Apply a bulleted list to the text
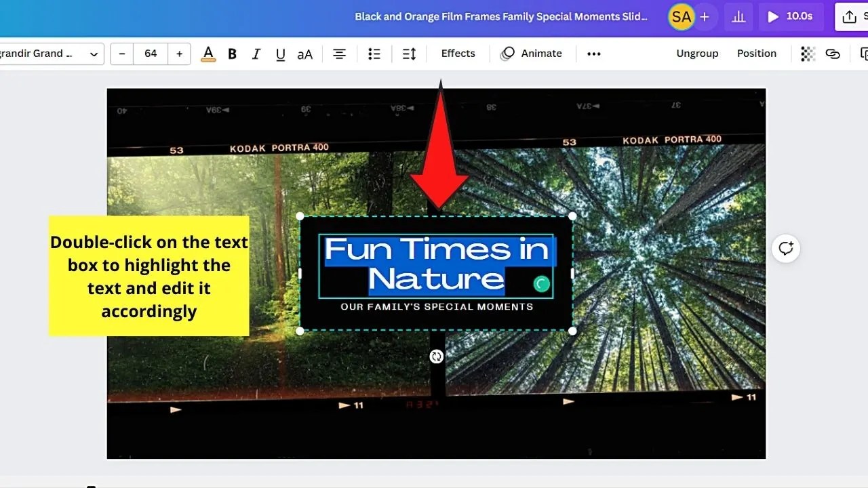Image resolution: width=868 pixels, height=488 pixels. tap(374, 54)
